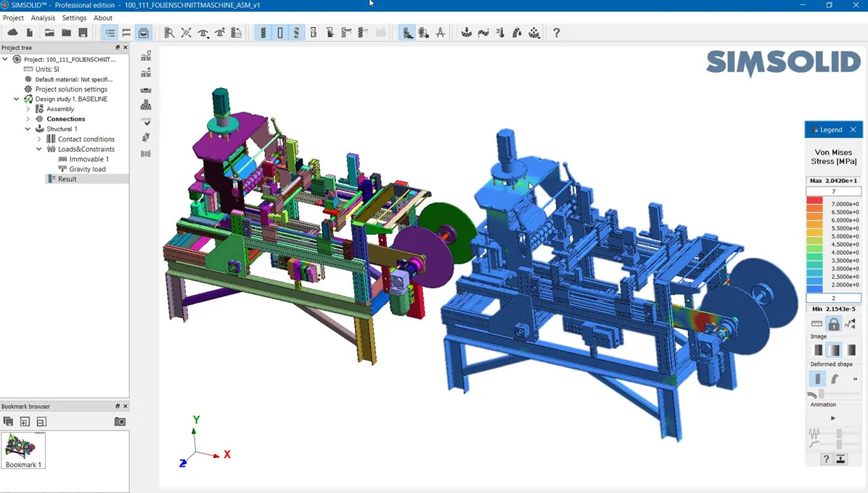Click the expand bookmarks plus icon
This screenshot has height=493, width=868.
(x=25, y=422)
